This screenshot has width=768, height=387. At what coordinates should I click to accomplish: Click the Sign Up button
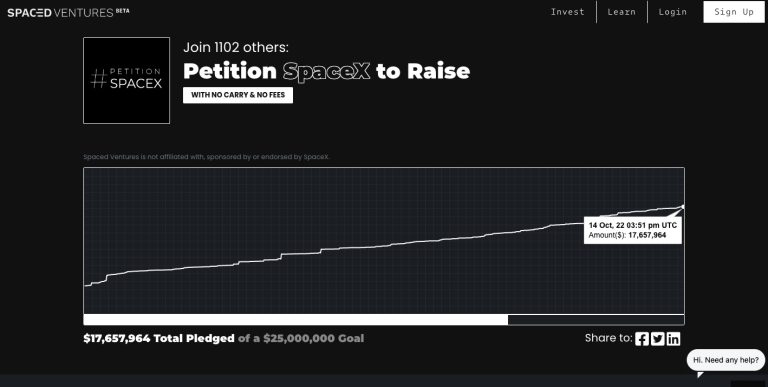coord(734,12)
